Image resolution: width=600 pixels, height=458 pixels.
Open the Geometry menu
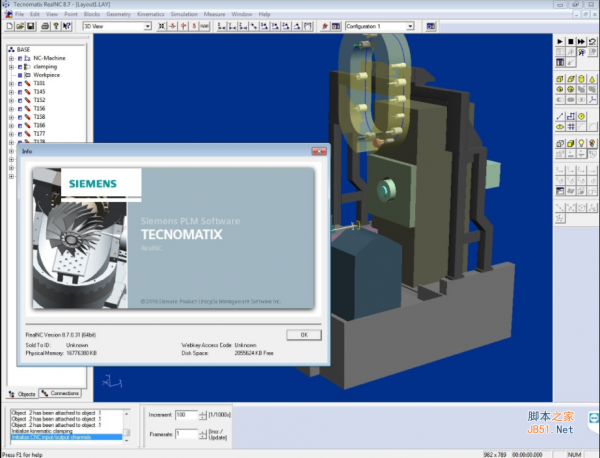pos(118,14)
